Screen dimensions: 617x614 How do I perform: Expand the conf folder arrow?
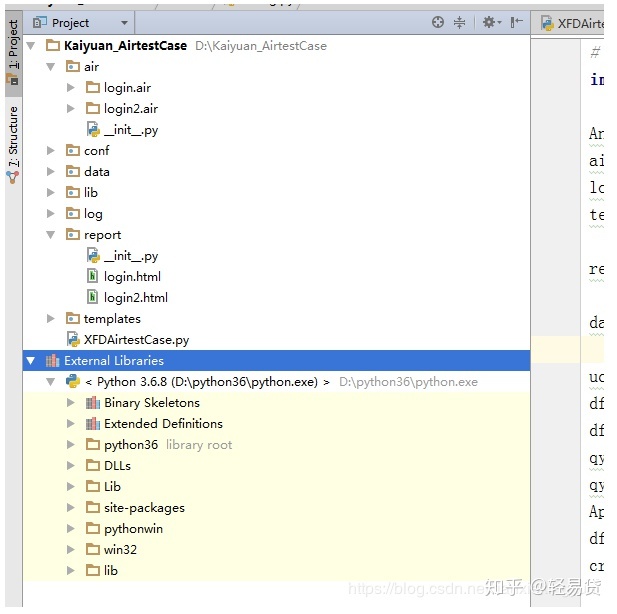coord(51,151)
